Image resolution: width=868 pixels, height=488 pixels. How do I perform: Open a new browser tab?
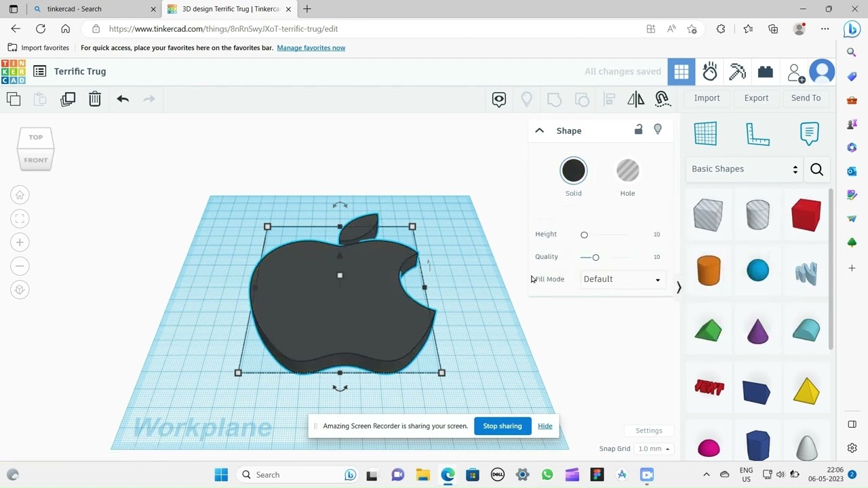(x=307, y=9)
